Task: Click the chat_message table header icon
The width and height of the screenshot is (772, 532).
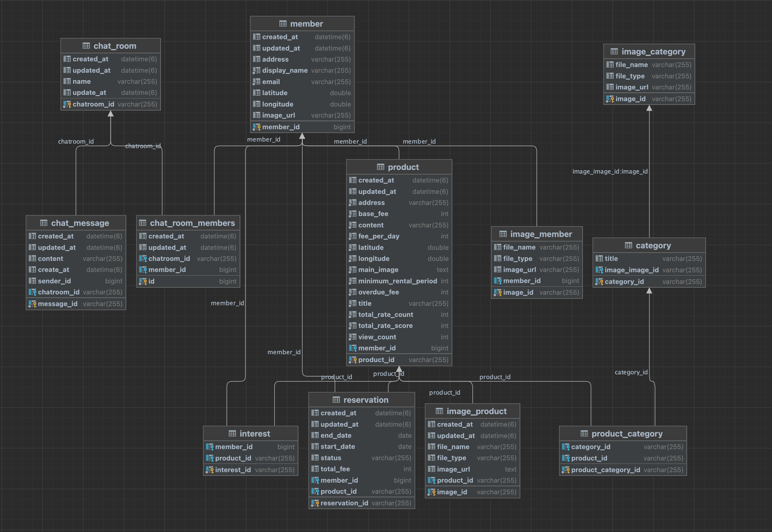Action: [44, 223]
